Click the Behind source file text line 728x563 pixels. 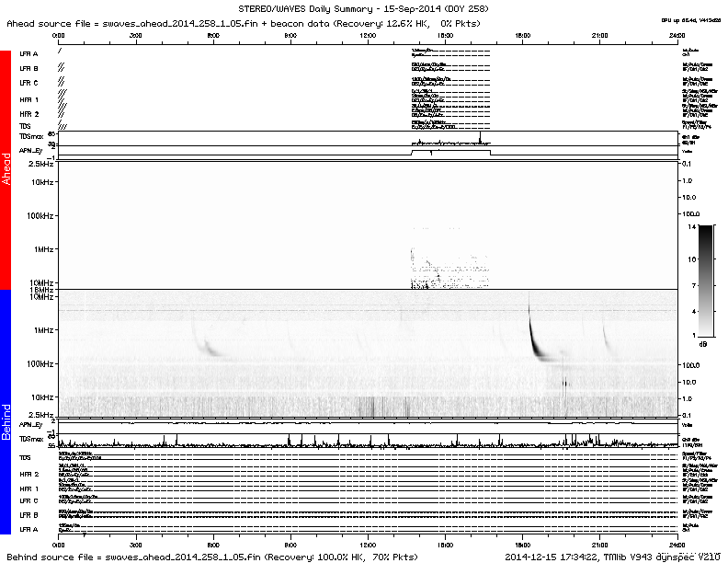212,557
